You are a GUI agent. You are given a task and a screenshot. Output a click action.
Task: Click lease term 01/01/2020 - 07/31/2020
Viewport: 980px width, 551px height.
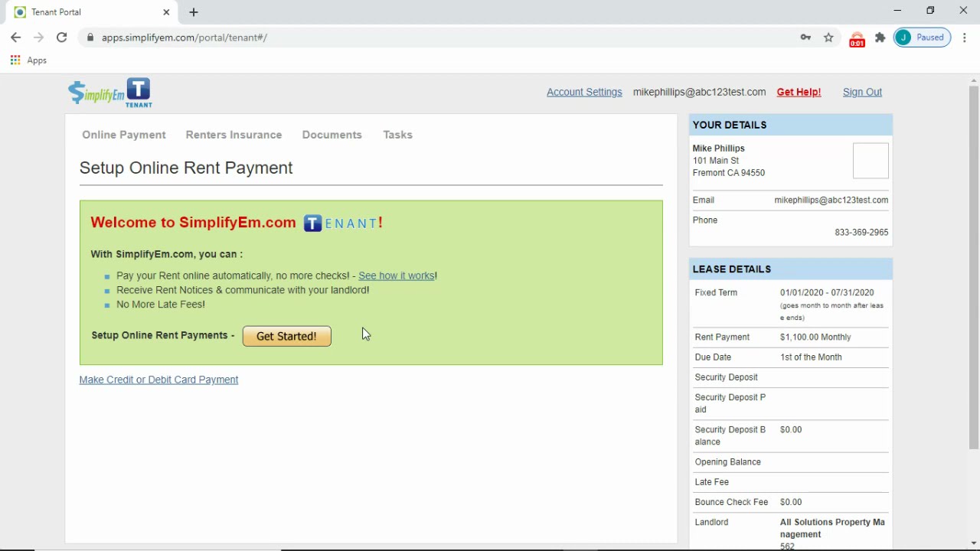[x=827, y=292]
